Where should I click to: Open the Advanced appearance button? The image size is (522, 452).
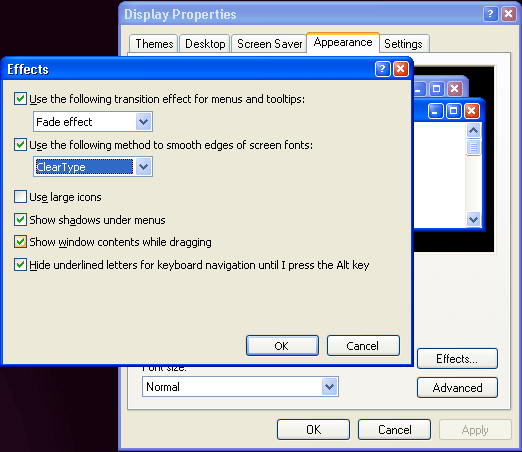pyautogui.click(x=457, y=388)
